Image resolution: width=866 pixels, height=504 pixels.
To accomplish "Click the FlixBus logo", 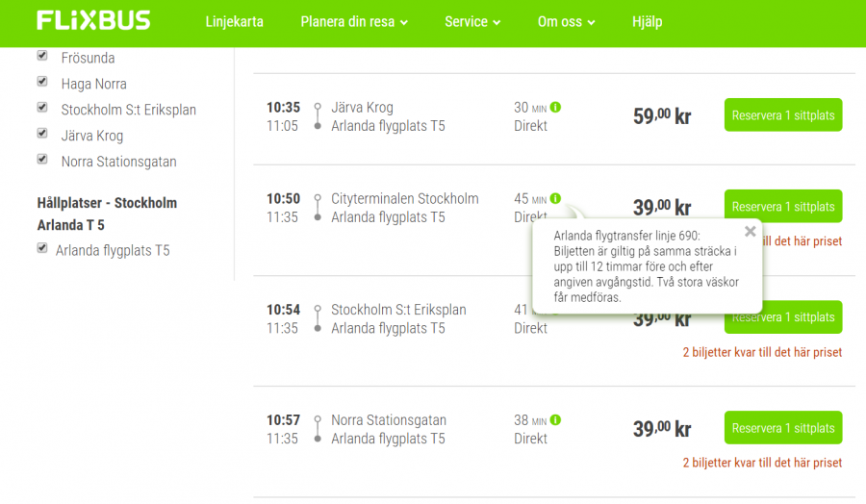I will click(93, 21).
